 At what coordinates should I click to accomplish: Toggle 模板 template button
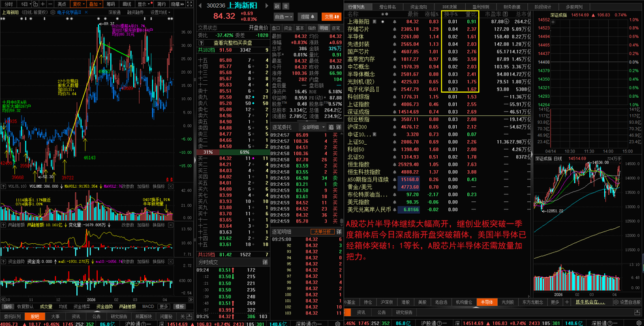point(179,306)
